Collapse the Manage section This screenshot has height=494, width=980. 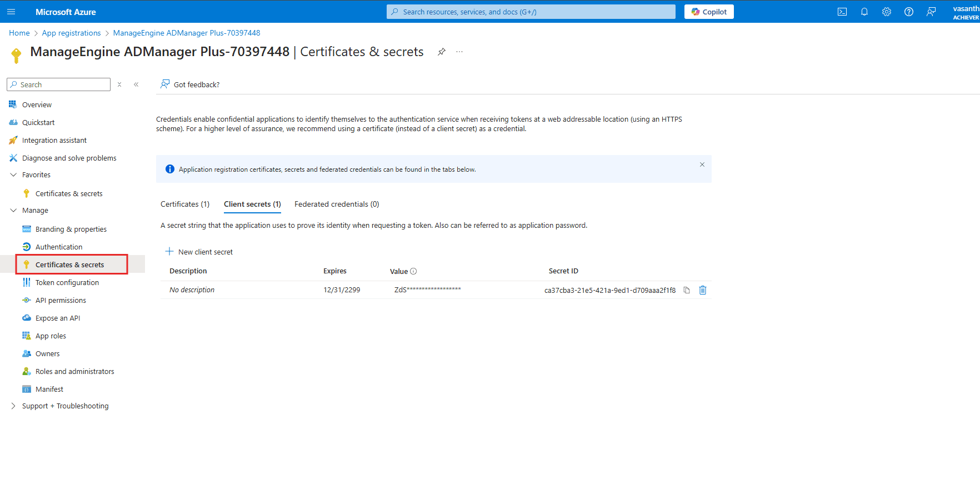(13, 211)
